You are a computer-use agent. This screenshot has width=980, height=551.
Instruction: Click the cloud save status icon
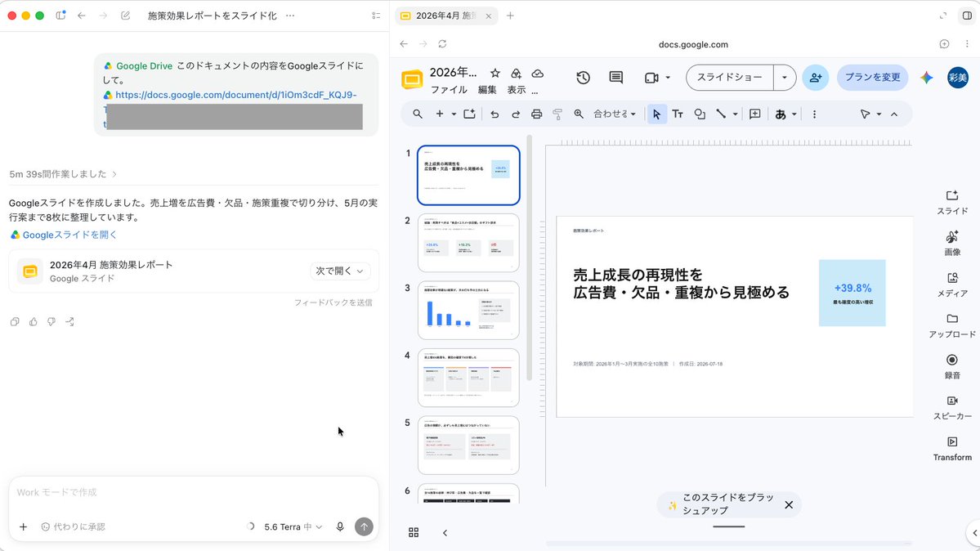pyautogui.click(x=538, y=74)
